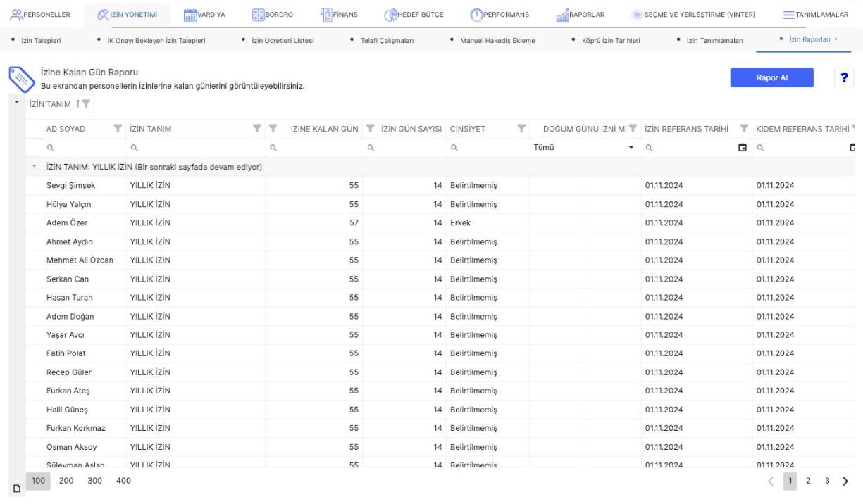The image size is (863, 504).
Task: Open the VARDİYA module
Action: pyautogui.click(x=204, y=15)
